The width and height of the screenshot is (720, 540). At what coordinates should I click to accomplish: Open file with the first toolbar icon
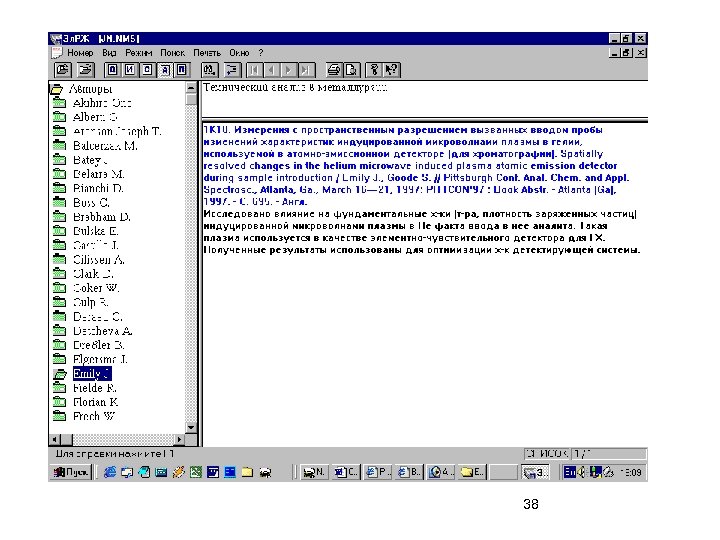coord(62,70)
